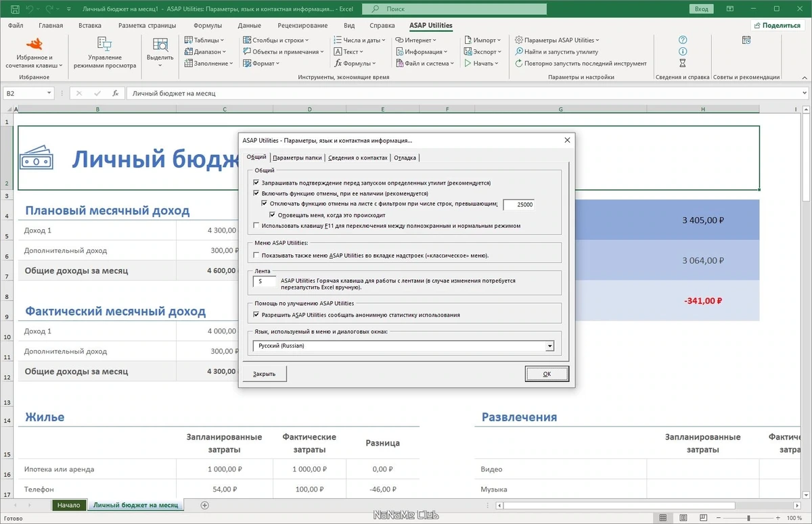Viewport: 812px width, 524px height.
Task: Open the Диапазон dropdown
Action: (205, 51)
